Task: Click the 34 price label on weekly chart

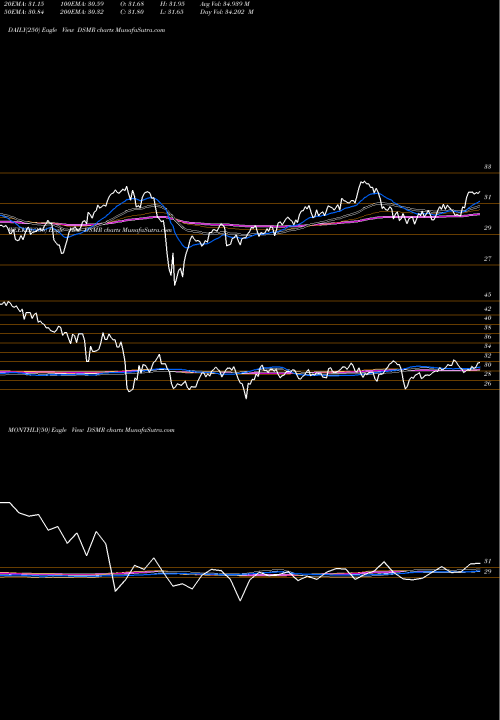Action: (487, 346)
